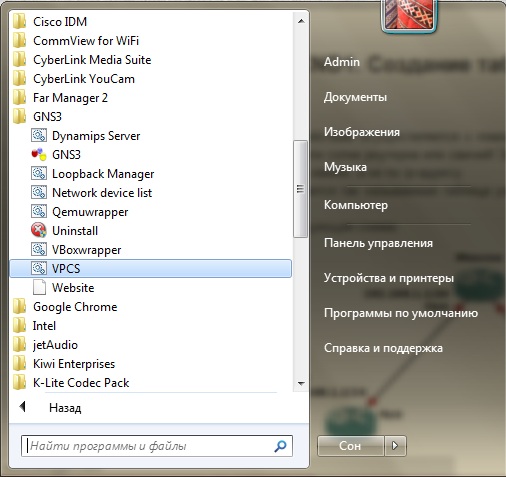Open Компьютер
The width and height of the screenshot is (506, 477).
tap(356, 205)
